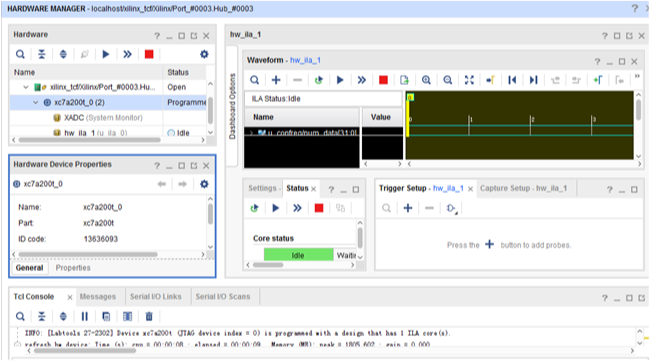
Task: Click Value column header in waveform
Action: click(381, 117)
